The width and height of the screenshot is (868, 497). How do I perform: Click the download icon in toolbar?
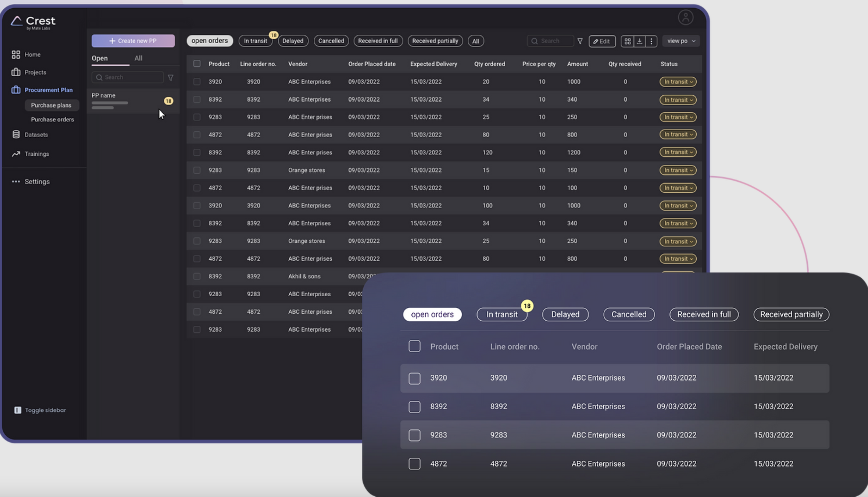tap(639, 41)
